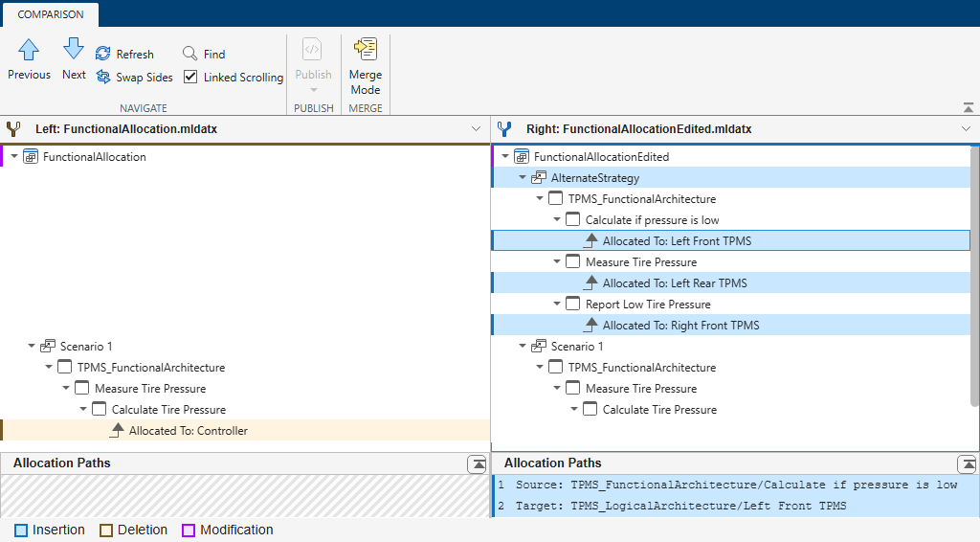Screen dimensions: 980x542
Task: Click the Allocated To: Controller arrow icon
Action: coord(118,429)
